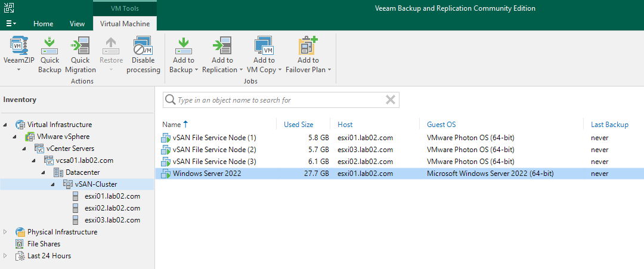
Task: Open Add to VM Copy dropdown arrow
Action: 280,70
